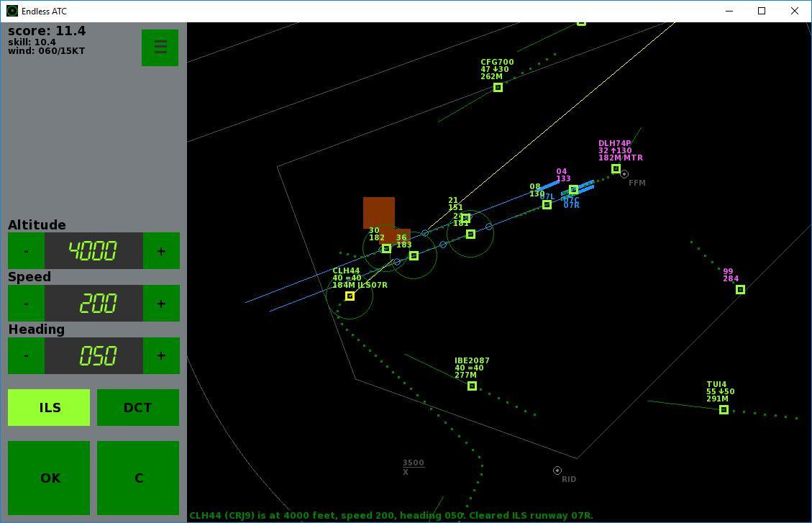Image resolution: width=812 pixels, height=523 pixels.
Task: Select the TUI4 aircraft target square
Action: point(724,409)
